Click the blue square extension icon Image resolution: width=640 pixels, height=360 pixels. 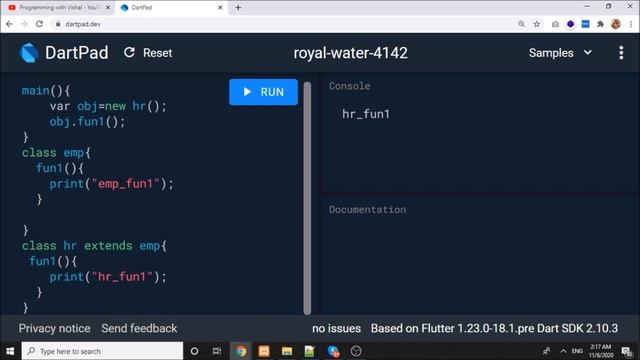[x=585, y=24]
